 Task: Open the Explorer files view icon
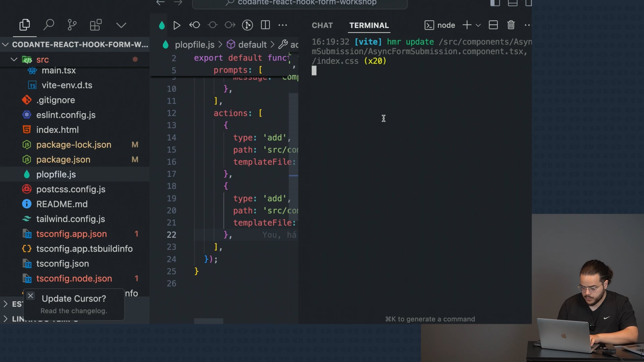pyautogui.click(x=24, y=25)
